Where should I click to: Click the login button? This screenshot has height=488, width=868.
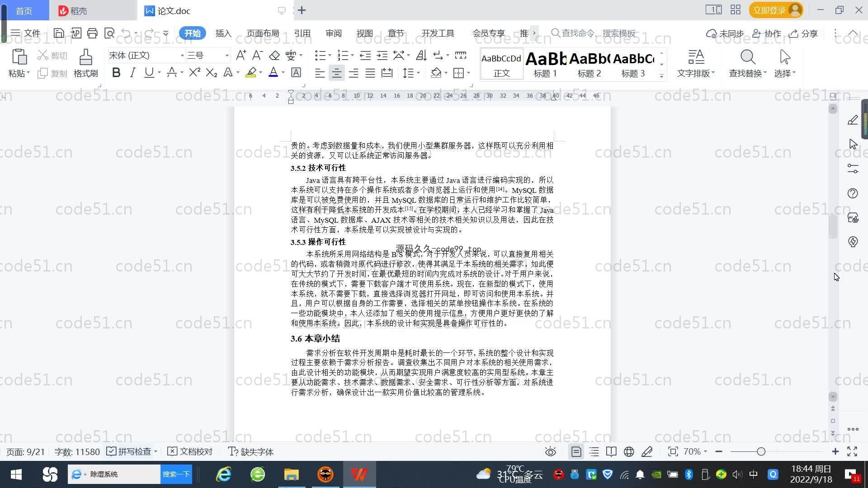tap(776, 10)
